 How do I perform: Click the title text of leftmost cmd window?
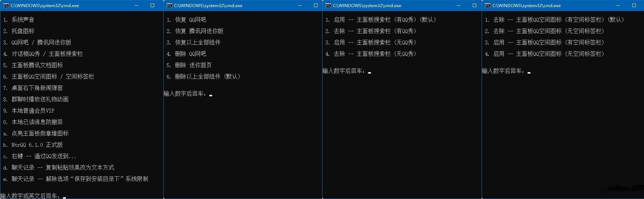(x=45, y=6)
